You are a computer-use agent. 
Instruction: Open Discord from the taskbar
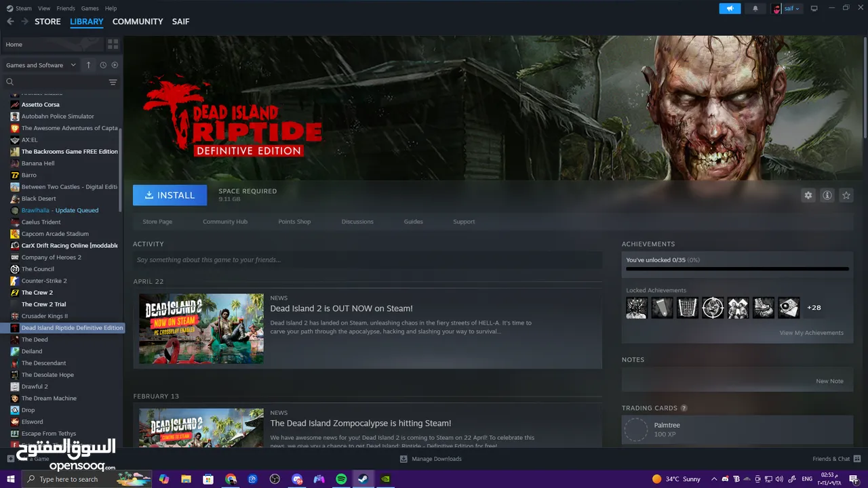[297, 479]
